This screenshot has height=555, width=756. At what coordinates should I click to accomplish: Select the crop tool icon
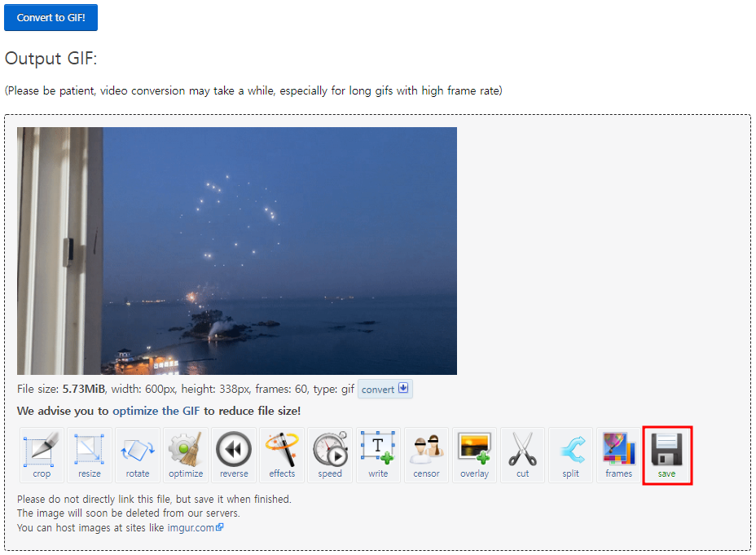[x=42, y=455]
